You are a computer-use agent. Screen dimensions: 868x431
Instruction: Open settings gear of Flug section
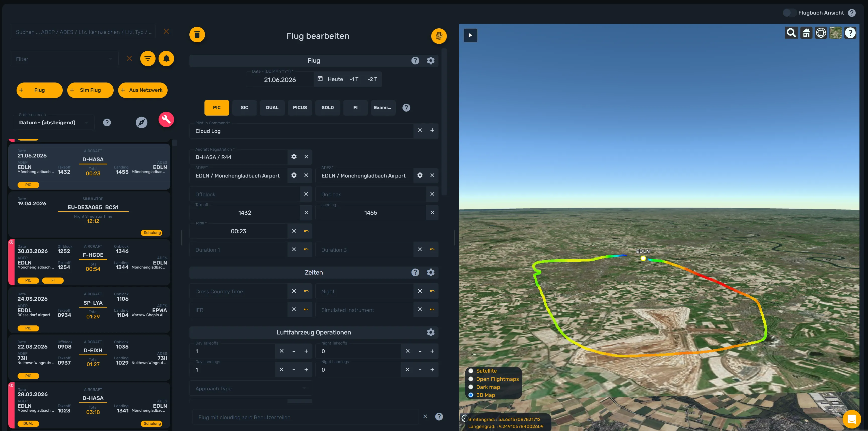430,61
